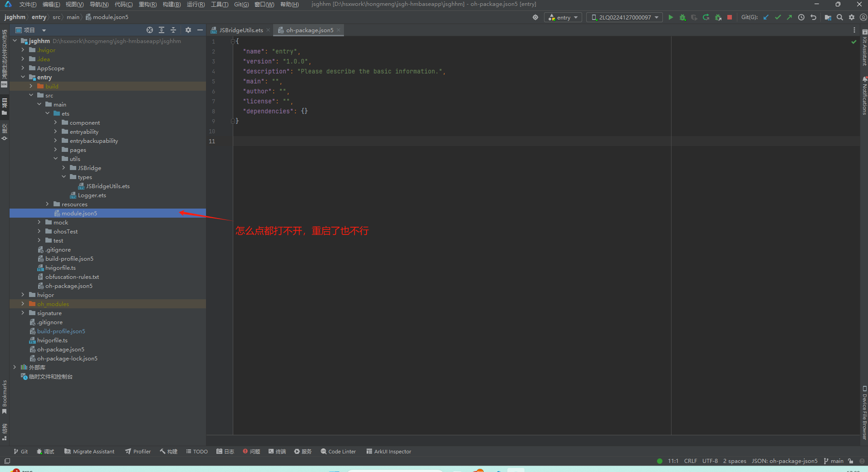Image resolution: width=868 pixels, height=472 pixels.
Task: Open the Kit Assistant side panel
Action: pyautogui.click(x=864, y=48)
